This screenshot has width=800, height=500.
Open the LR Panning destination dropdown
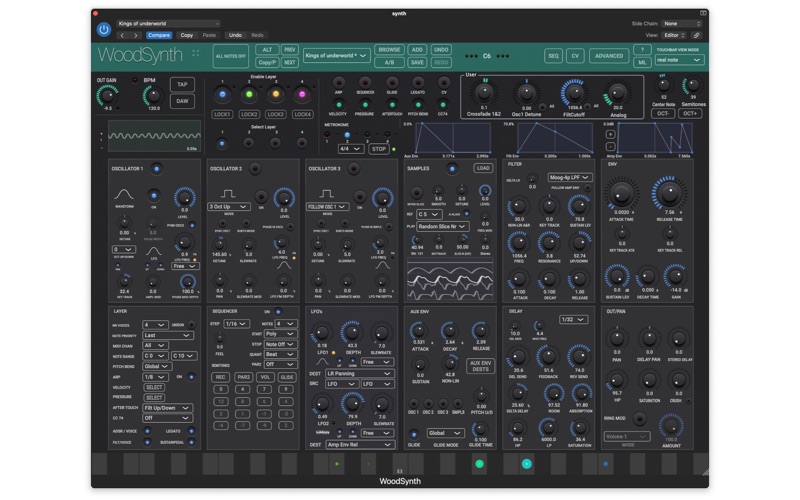[359, 373]
